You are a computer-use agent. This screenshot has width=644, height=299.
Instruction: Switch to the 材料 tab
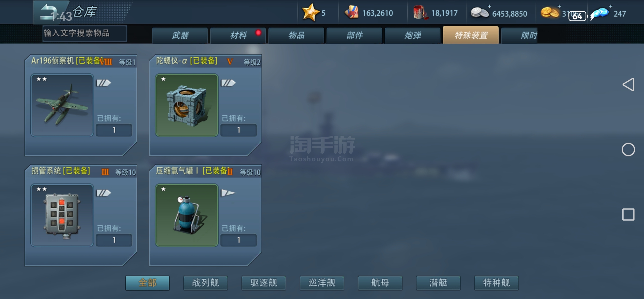(x=238, y=35)
